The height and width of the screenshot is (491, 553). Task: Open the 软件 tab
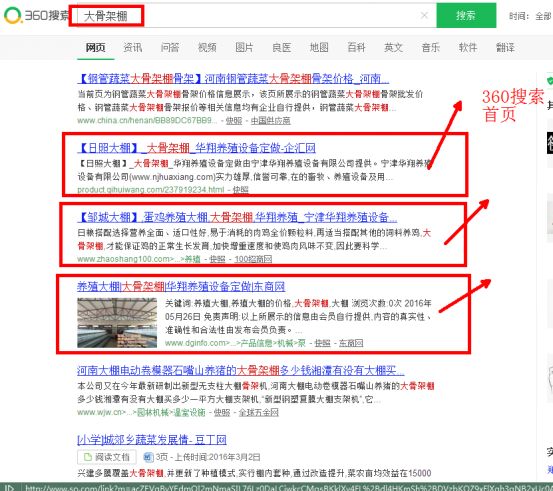pyautogui.click(x=468, y=47)
